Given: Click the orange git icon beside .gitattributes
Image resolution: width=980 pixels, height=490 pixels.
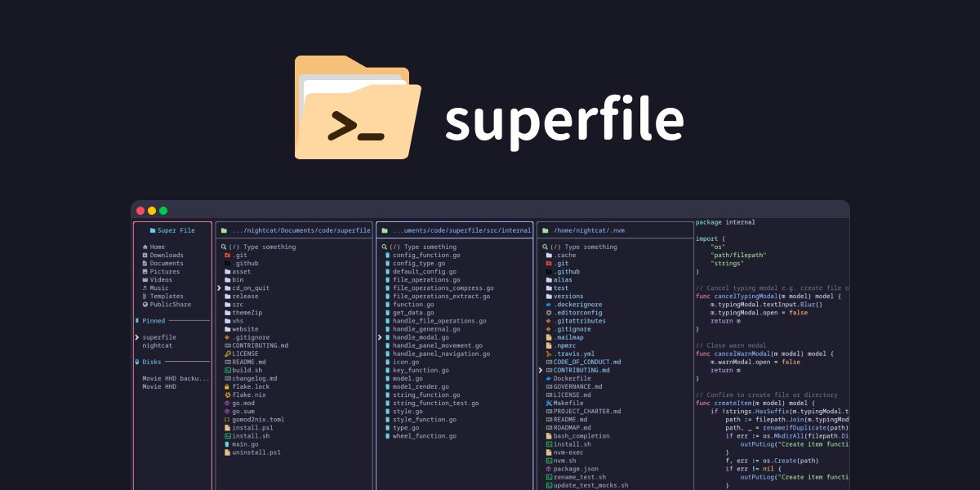Looking at the screenshot, I should (549, 320).
